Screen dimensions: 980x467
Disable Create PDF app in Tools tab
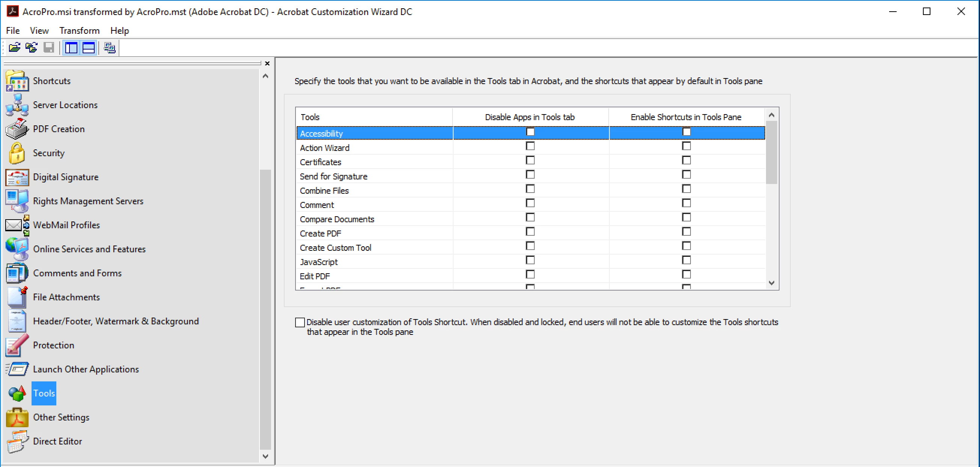(x=530, y=232)
